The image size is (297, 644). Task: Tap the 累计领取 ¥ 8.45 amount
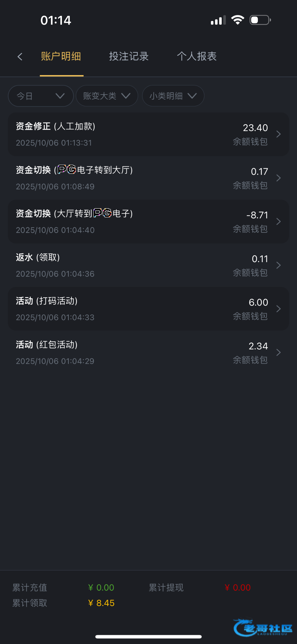pos(101,603)
